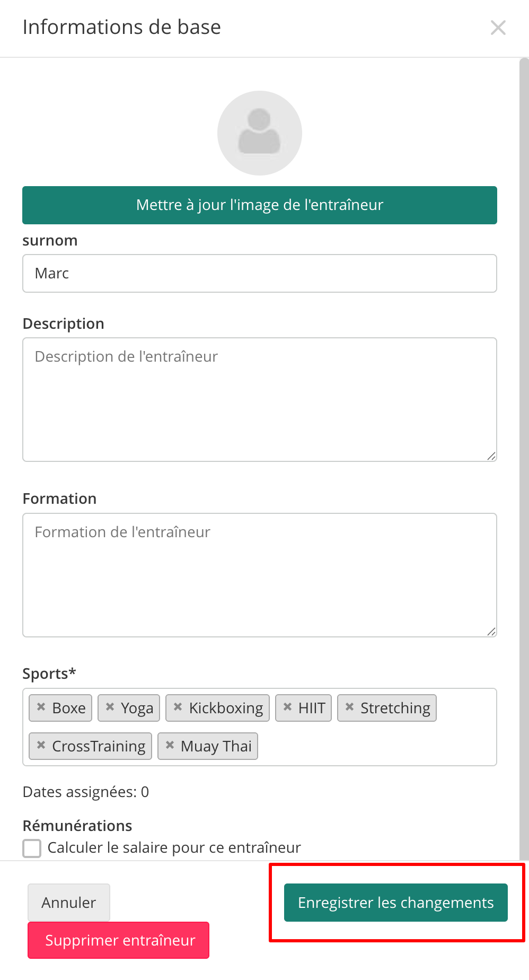Click Mettre à jour l'image de l'entraîneur
Screen dimensions: 529x980
[260, 205]
